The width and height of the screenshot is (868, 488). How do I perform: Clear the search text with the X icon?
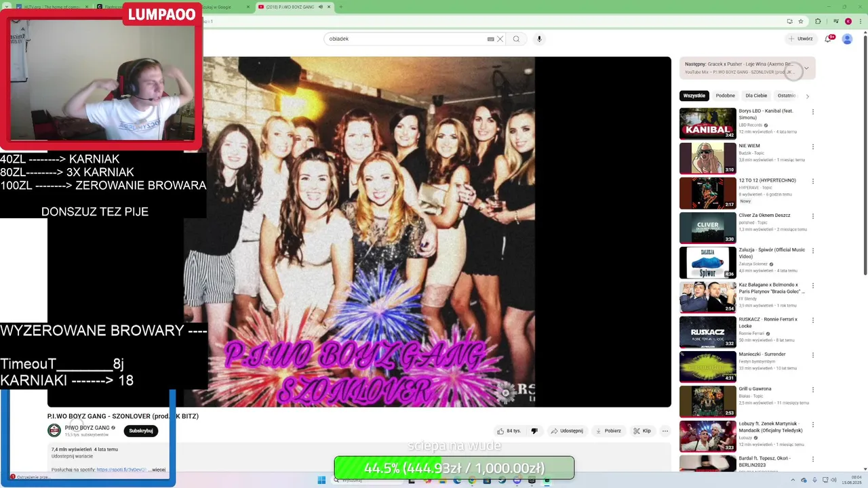[500, 39]
